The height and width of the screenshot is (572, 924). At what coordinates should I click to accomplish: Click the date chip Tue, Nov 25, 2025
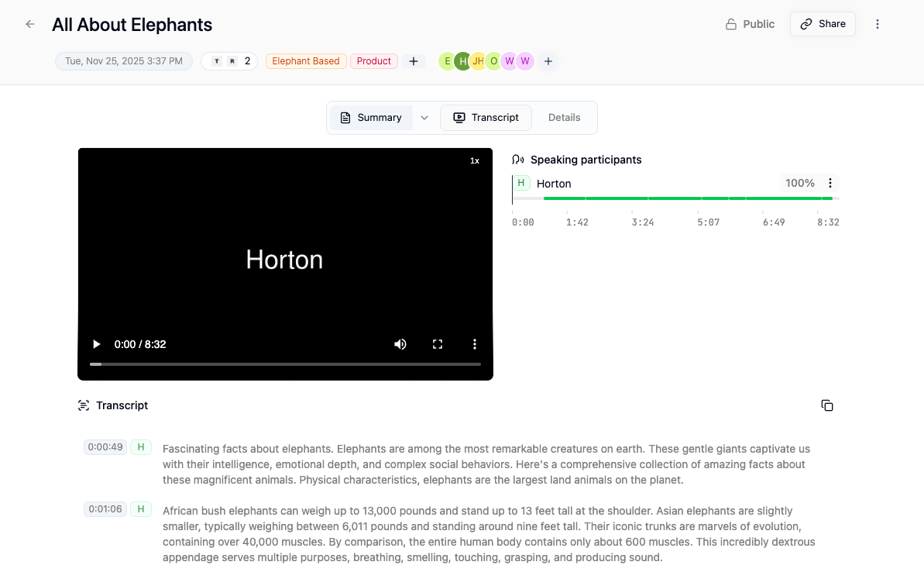(x=124, y=61)
